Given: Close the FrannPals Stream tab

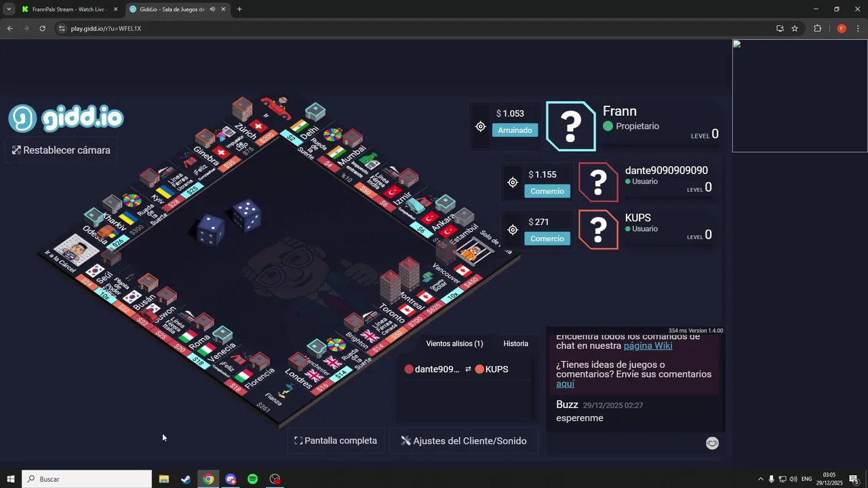Looking at the screenshot, I should (115, 9).
